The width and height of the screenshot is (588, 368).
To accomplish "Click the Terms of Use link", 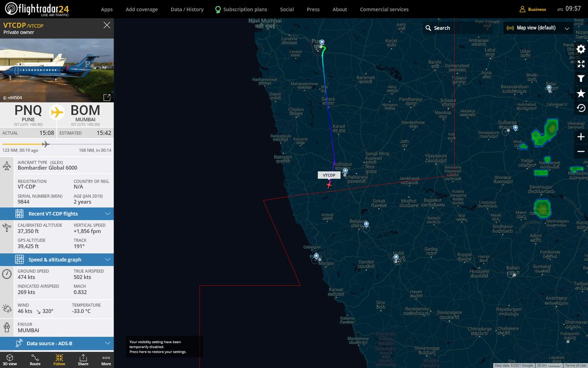I will tap(576, 366).
